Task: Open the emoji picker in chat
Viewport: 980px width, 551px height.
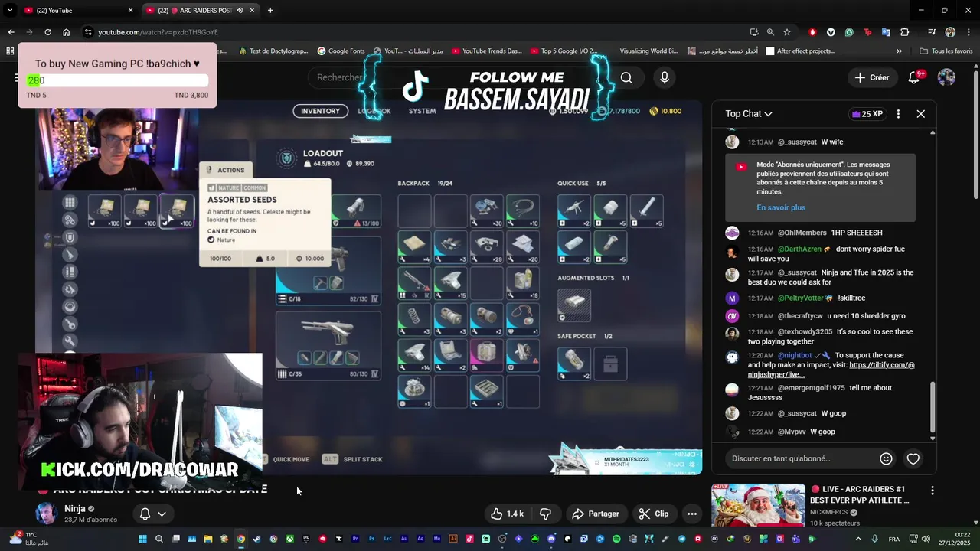Action: pos(886,458)
